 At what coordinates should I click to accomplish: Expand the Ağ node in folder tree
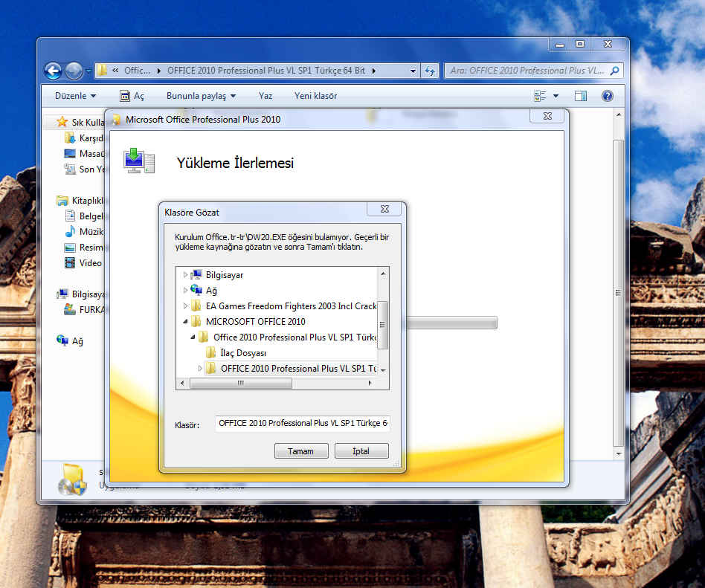click(185, 291)
